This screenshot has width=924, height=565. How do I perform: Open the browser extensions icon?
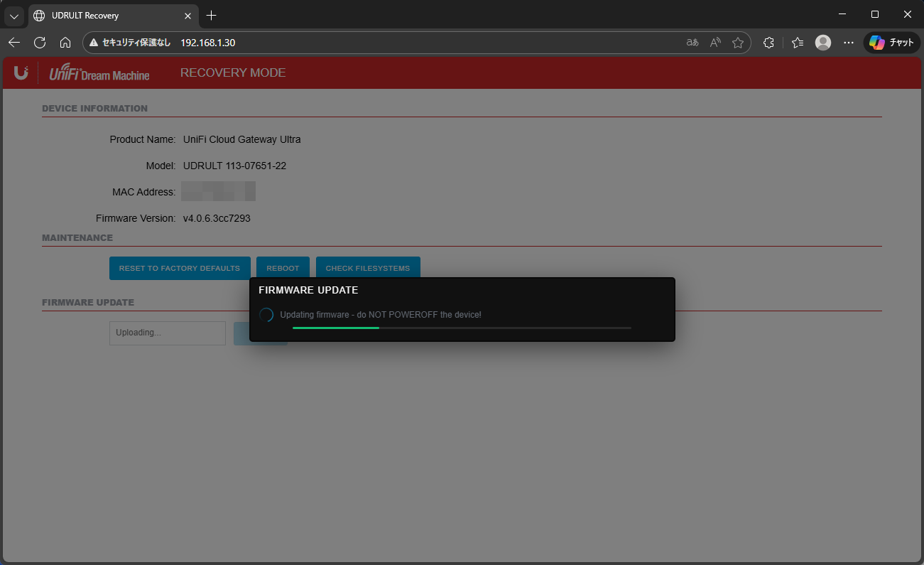[x=768, y=43]
